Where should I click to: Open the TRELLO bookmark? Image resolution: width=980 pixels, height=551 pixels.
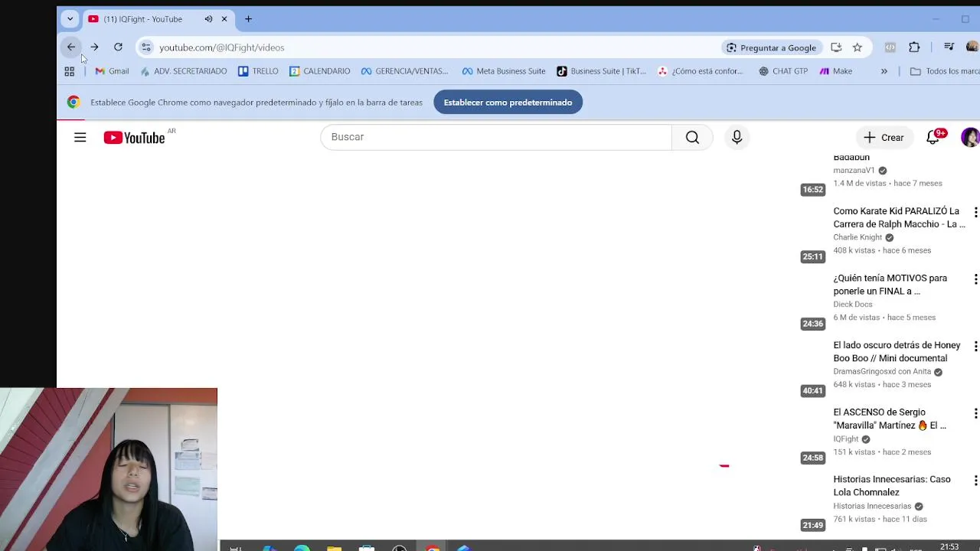(258, 71)
